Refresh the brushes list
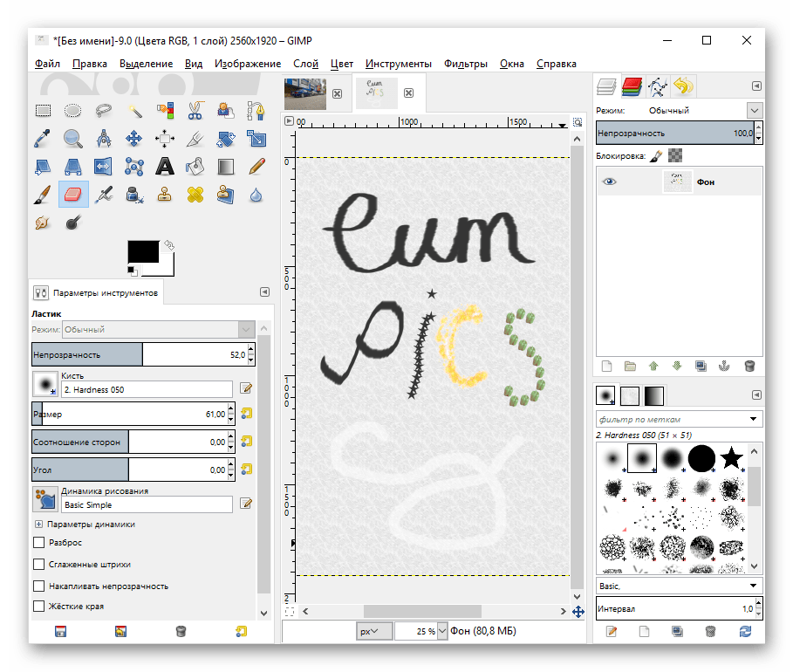793x672 pixels. (745, 631)
